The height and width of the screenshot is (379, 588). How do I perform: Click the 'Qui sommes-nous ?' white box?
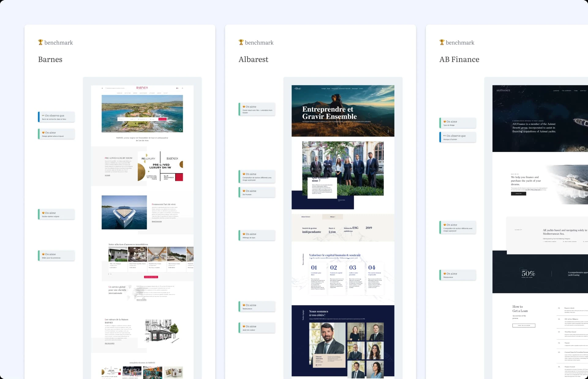322,187
